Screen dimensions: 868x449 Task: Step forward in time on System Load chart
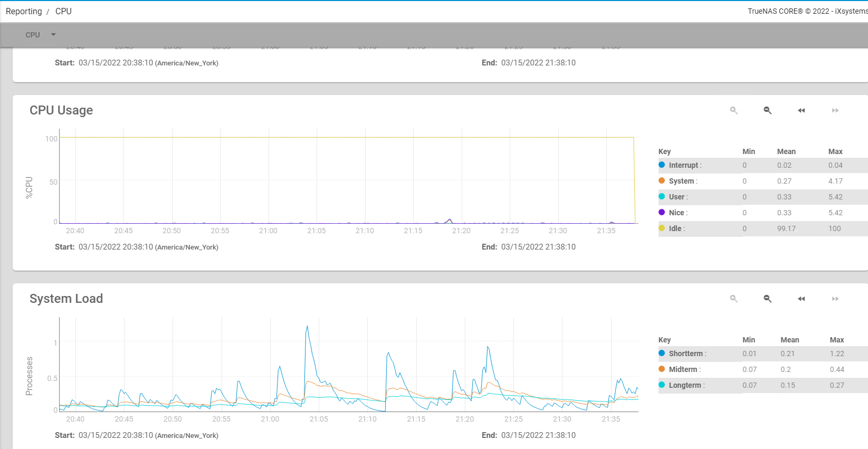[x=835, y=299]
